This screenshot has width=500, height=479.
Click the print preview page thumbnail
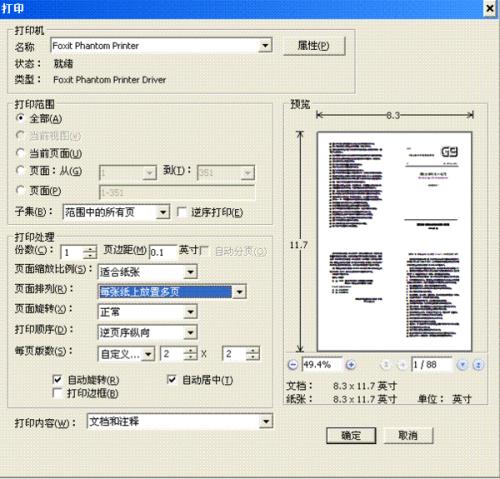[394, 241]
